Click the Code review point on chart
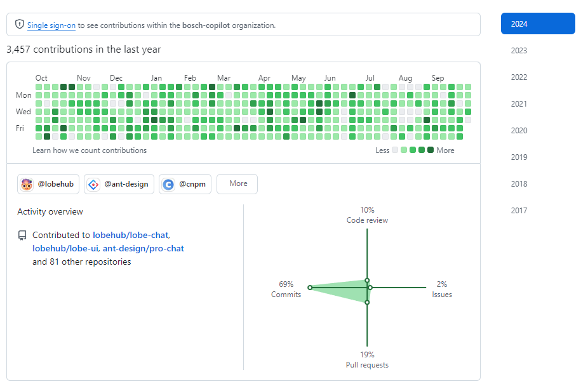This screenshot has height=391, width=588. point(367,280)
